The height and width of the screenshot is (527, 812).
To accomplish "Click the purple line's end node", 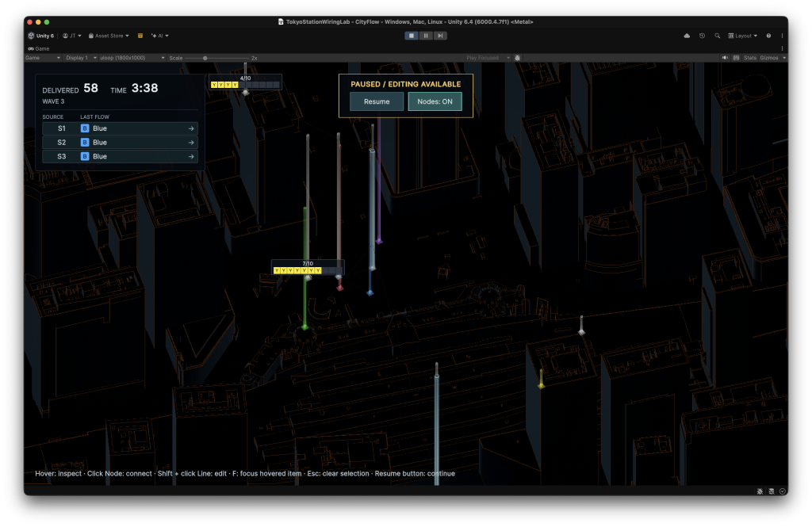I will tap(379, 241).
